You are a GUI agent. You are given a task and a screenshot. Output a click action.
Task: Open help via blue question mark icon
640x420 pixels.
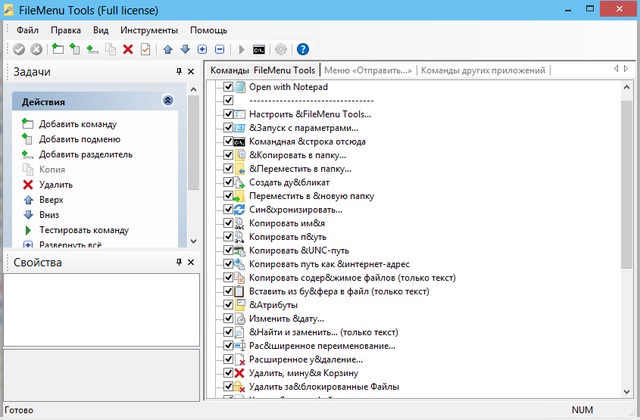click(x=303, y=49)
